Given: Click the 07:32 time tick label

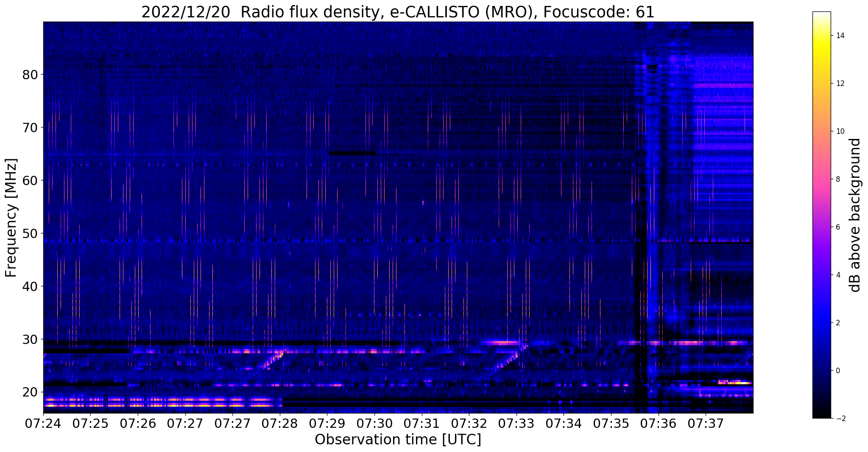Looking at the screenshot, I should point(469,423).
